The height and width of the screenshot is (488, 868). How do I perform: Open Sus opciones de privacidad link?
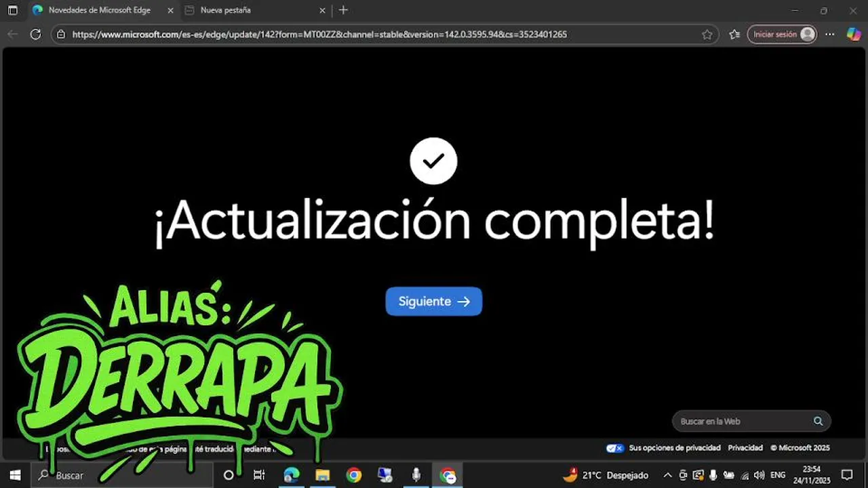click(675, 448)
